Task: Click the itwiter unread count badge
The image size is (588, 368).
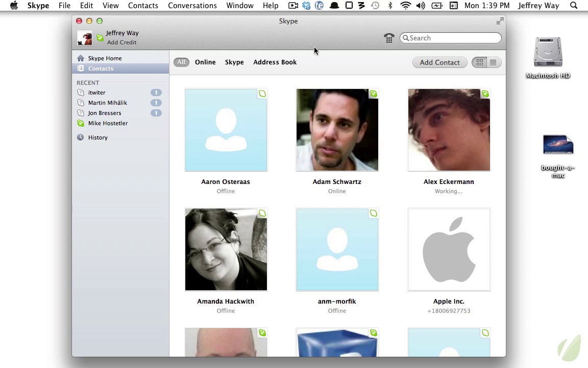Action: 156,93
